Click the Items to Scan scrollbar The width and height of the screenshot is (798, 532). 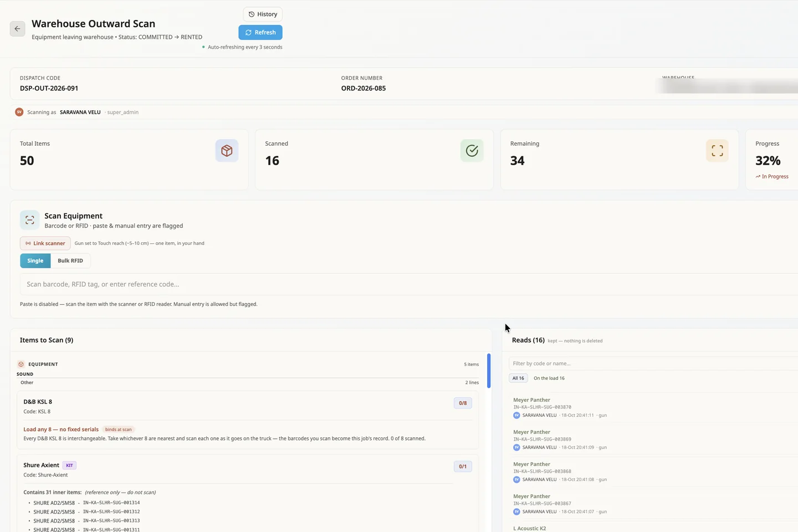[489, 370]
